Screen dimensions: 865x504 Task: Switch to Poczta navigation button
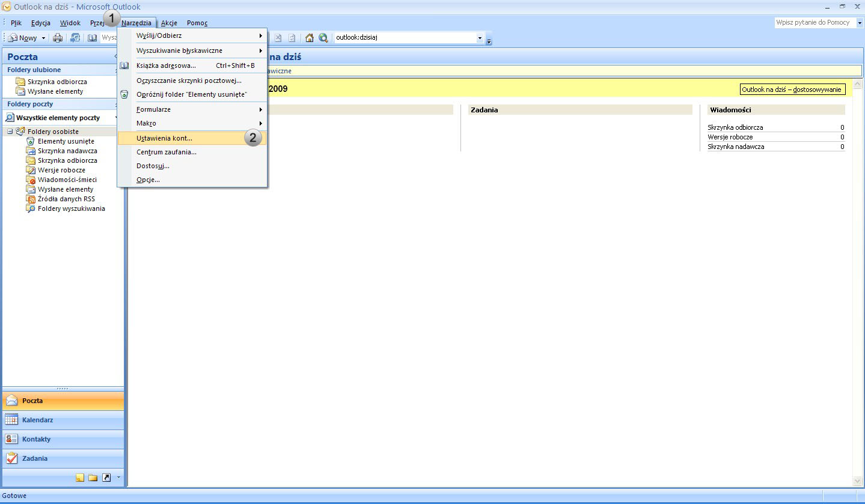coord(63,401)
